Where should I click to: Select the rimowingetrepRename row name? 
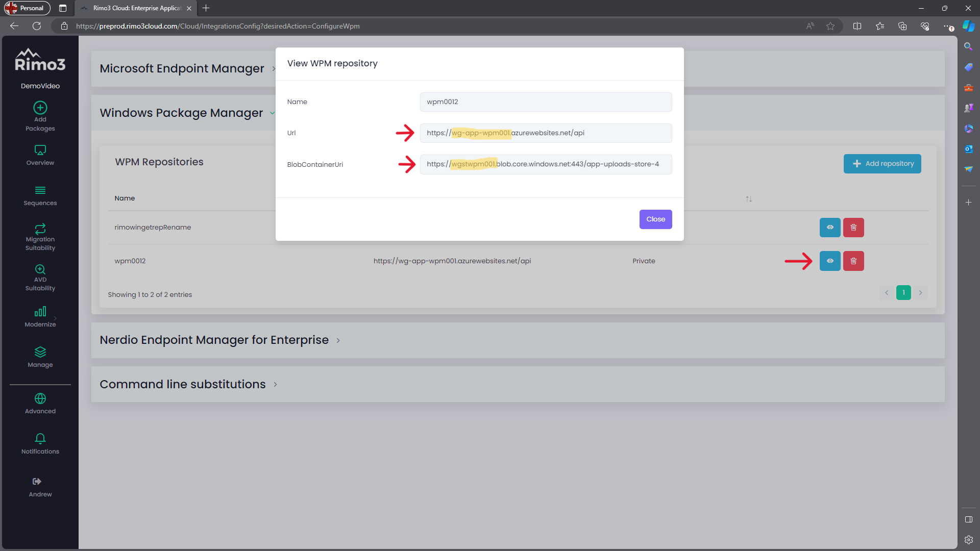click(153, 228)
